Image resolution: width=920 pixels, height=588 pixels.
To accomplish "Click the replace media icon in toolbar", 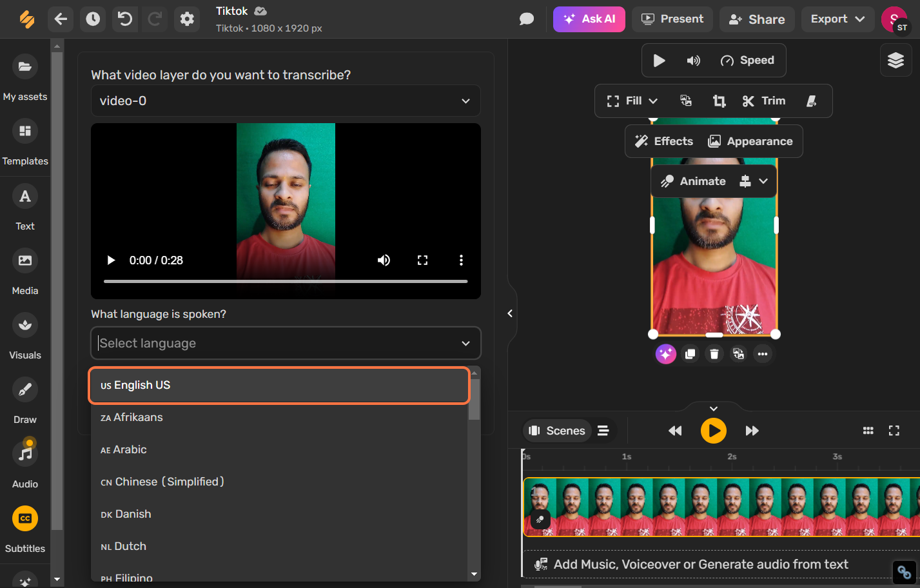I will [686, 101].
